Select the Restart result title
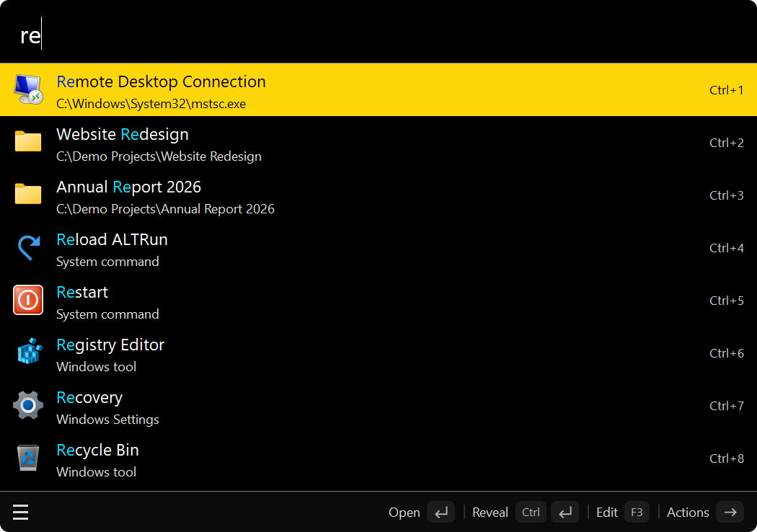 82,292
